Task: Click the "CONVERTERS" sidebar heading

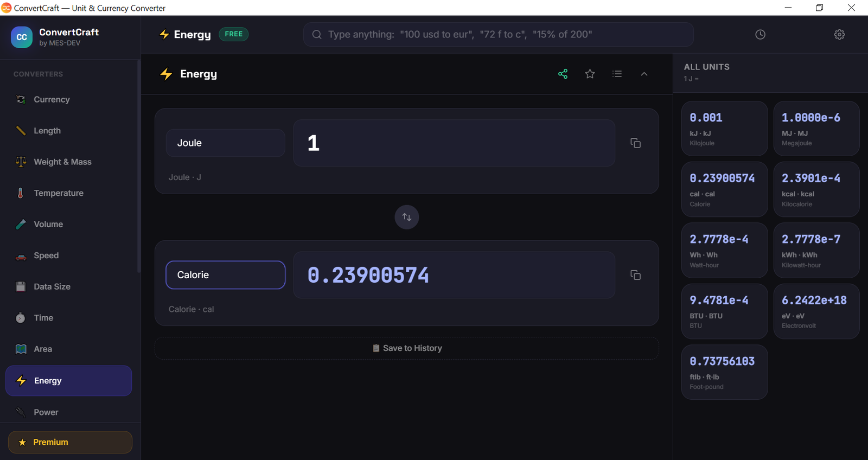Action: pos(39,74)
